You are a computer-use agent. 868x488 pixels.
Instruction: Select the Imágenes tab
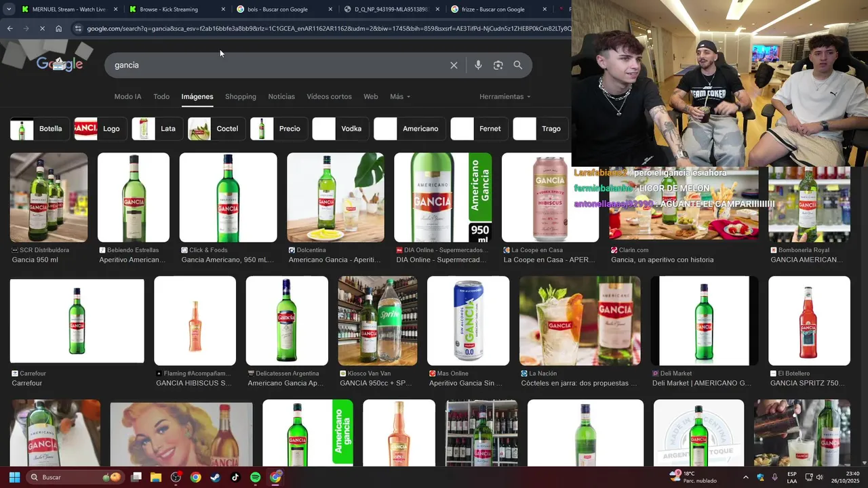(197, 96)
